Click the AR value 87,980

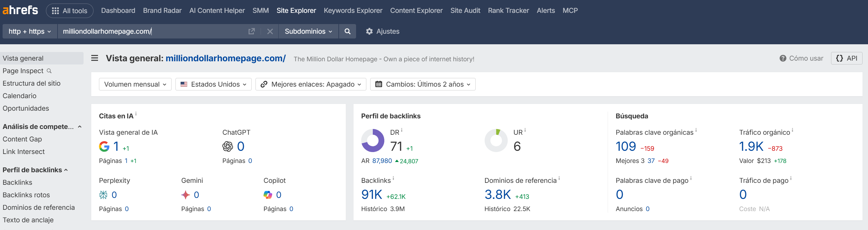coord(382,161)
